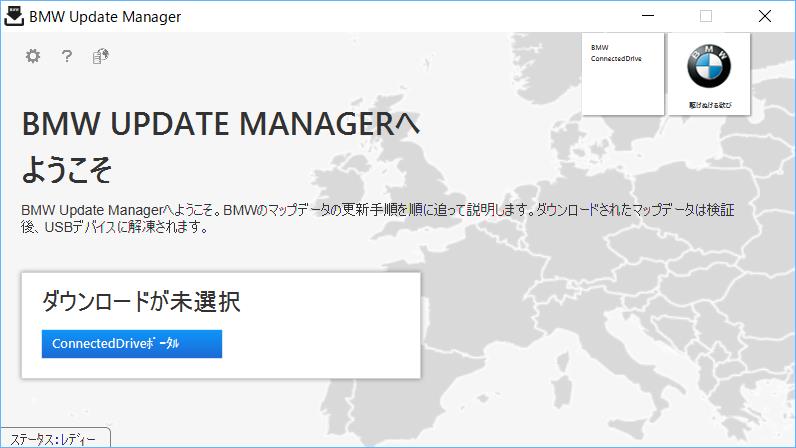Click the welcome description paragraph text
Viewport: 796px width, 448px height.
(x=378, y=218)
